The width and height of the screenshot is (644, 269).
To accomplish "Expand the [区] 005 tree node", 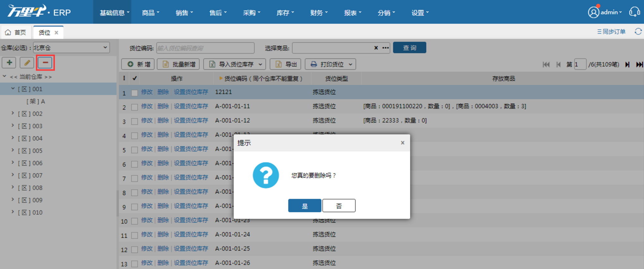I will [13, 150].
